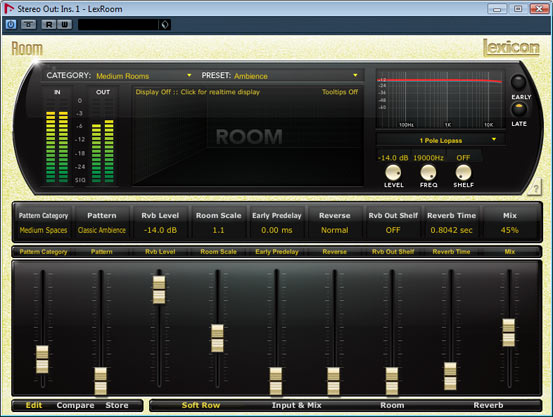This screenshot has height=417, width=553.
Task: Click the Compare button
Action: coord(75,405)
